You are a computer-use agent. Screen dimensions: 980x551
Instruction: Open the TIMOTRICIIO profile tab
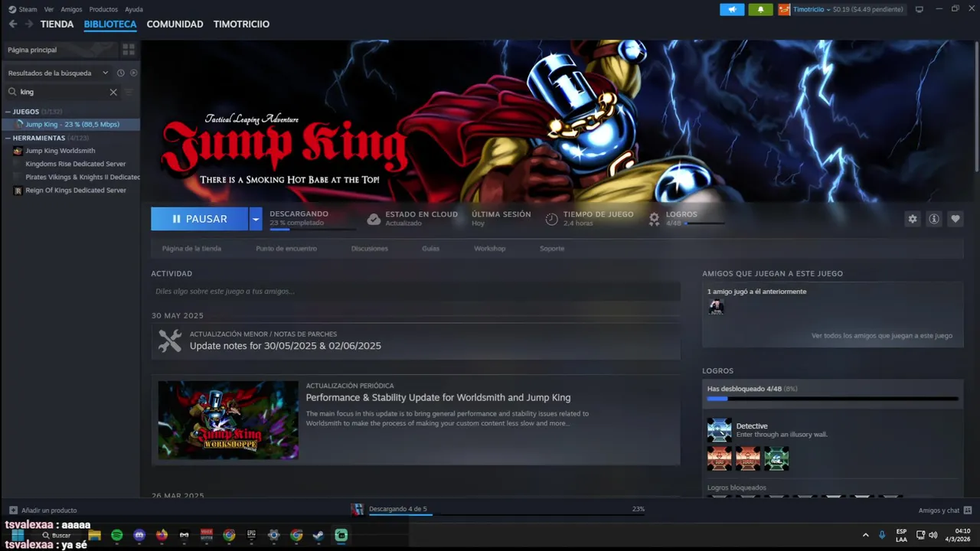coord(241,24)
